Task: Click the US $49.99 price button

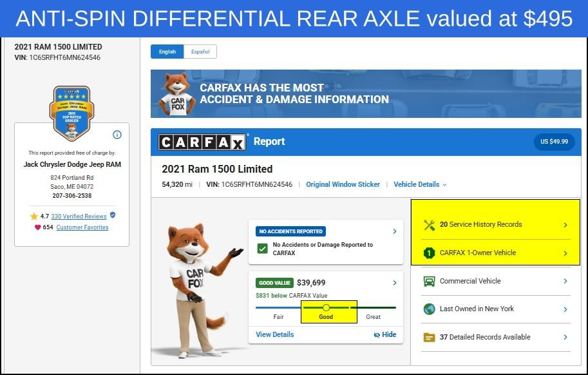Action: [x=554, y=142]
